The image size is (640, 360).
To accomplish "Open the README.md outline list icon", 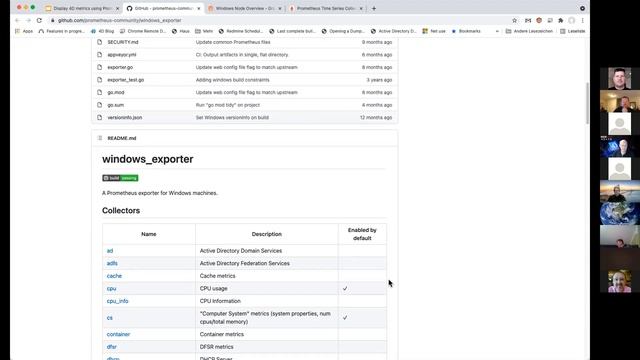I will [x=100, y=138].
